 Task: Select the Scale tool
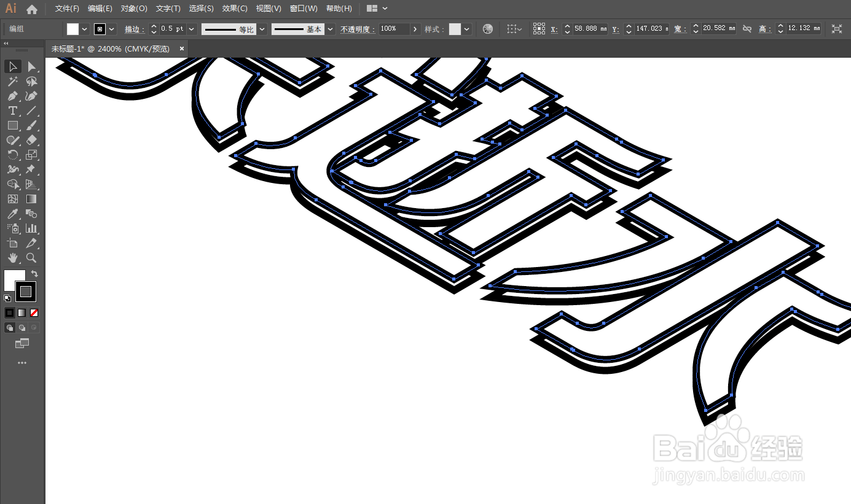(31, 155)
